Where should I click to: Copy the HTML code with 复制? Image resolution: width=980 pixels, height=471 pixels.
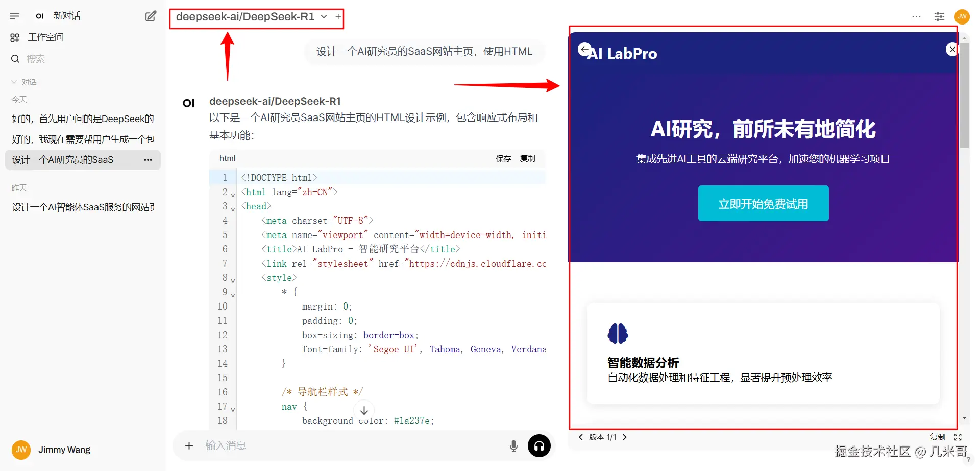tap(528, 158)
